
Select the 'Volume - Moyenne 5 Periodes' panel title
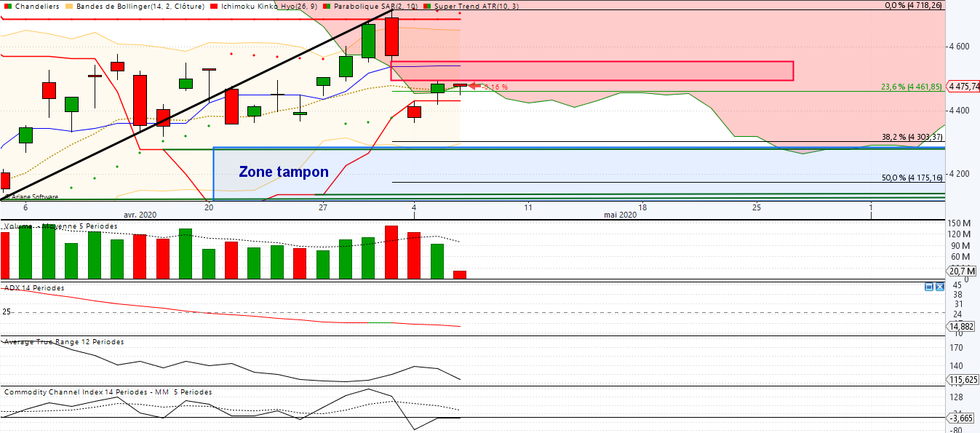click(x=61, y=226)
